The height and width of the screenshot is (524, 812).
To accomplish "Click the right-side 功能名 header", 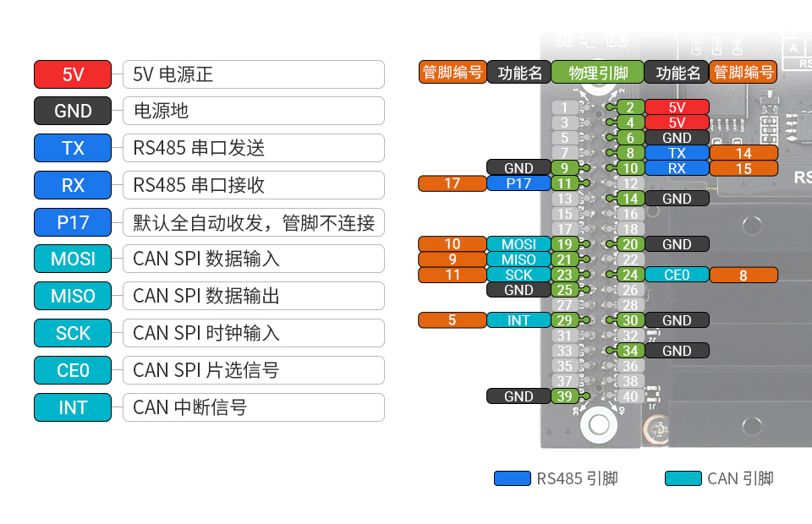I will point(678,72).
